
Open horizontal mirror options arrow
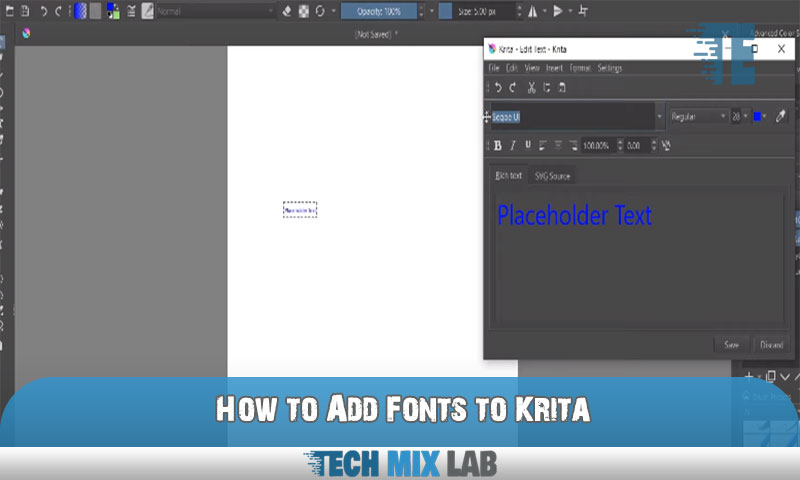(x=544, y=11)
